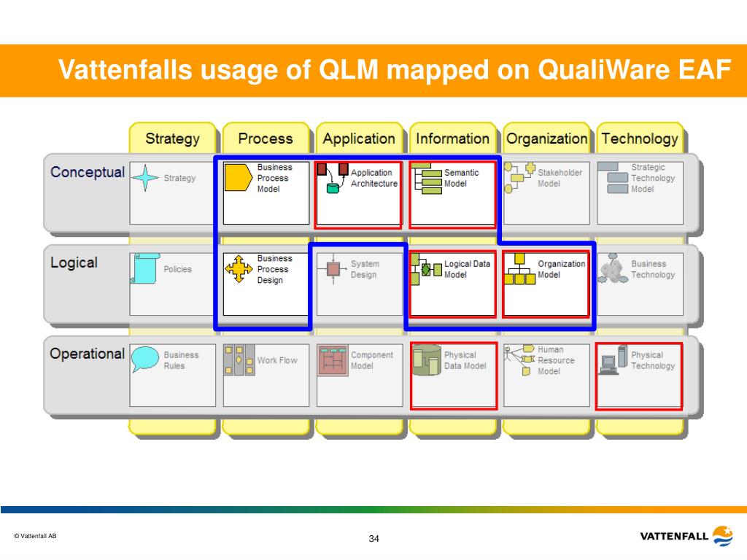The width and height of the screenshot is (747, 560).
Task: Click the gray "Strategy" cell label
Action: click(x=179, y=178)
